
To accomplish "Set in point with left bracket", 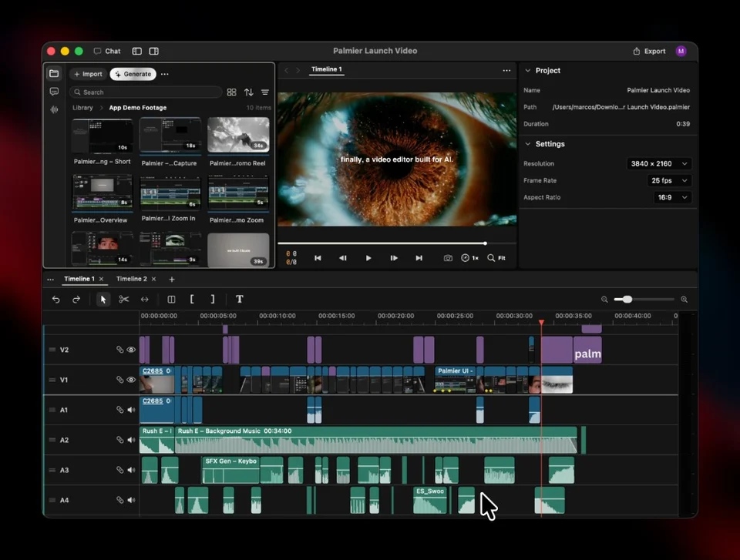I will click(192, 299).
